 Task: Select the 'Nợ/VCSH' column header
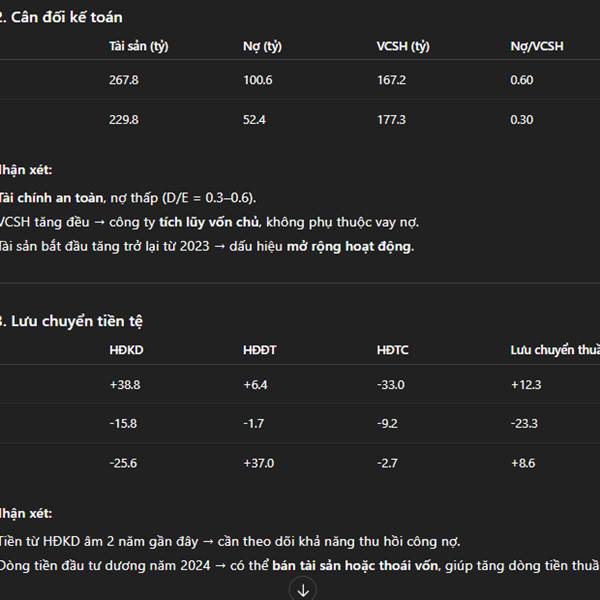coord(537,46)
